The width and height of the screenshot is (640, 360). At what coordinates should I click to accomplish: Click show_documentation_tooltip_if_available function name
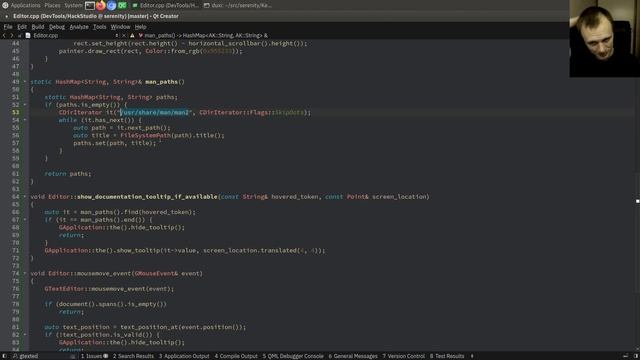pyautogui.click(x=147, y=197)
